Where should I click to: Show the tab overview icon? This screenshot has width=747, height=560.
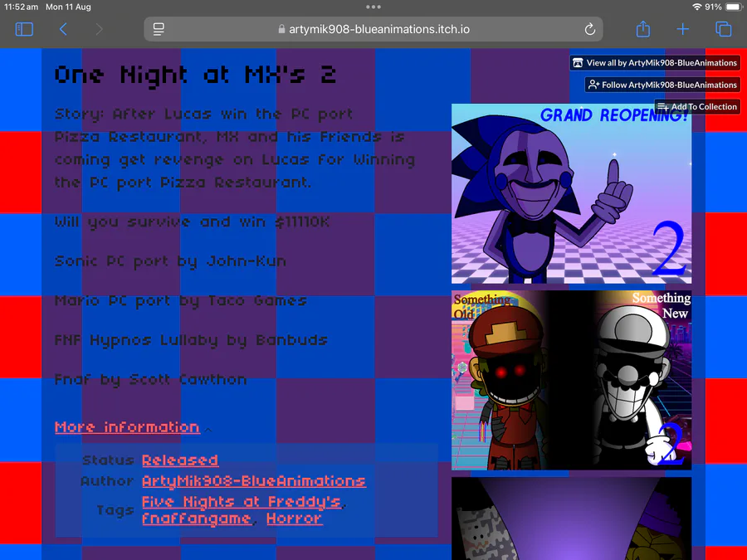(x=723, y=30)
